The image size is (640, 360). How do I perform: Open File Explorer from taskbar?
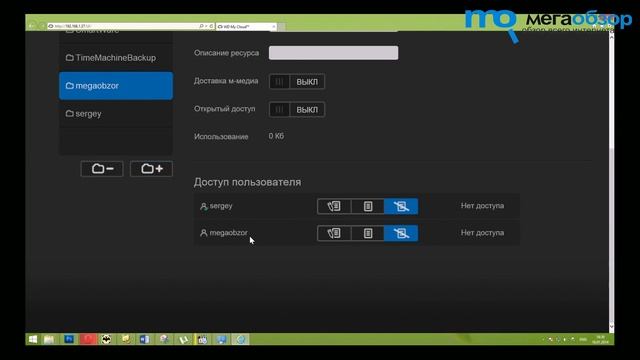point(49,339)
